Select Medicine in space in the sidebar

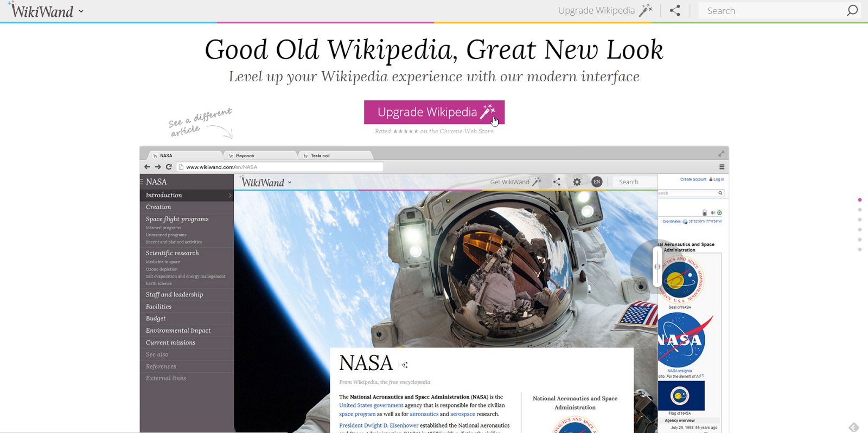(163, 262)
